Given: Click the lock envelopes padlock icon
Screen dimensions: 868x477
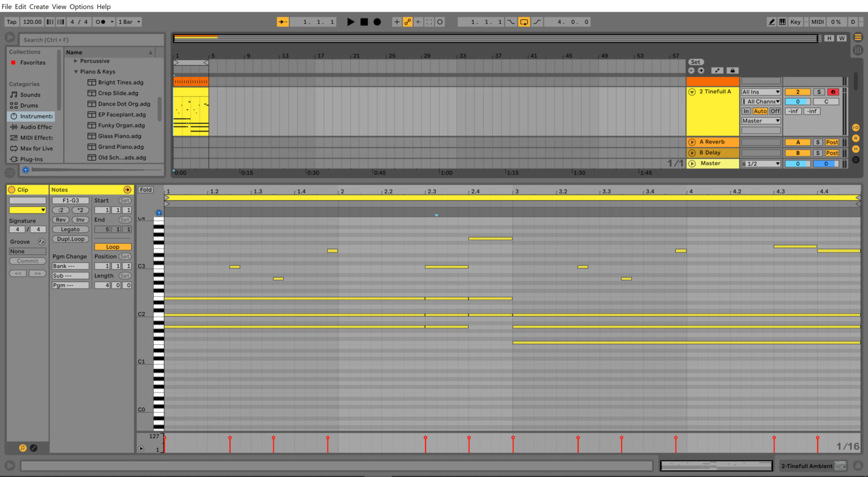Looking at the screenshot, I should (x=732, y=70).
